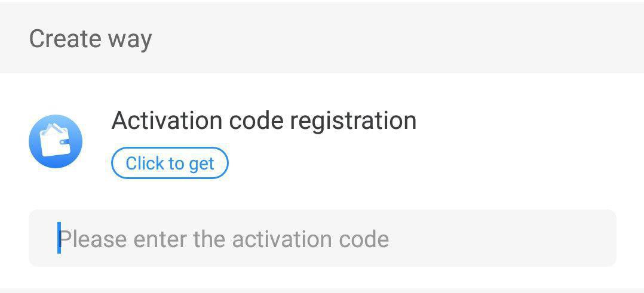
Task: Select the 'Activation code registration' title
Action: tap(263, 120)
